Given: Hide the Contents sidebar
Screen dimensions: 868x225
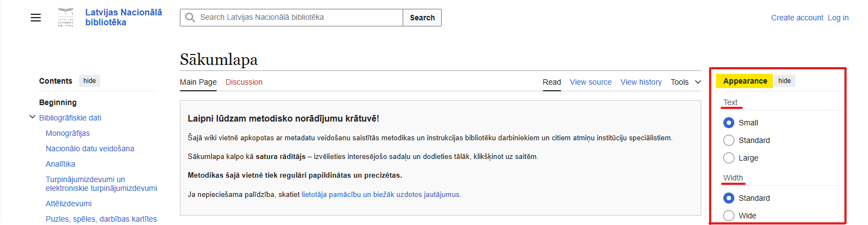Looking at the screenshot, I should tap(90, 81).
